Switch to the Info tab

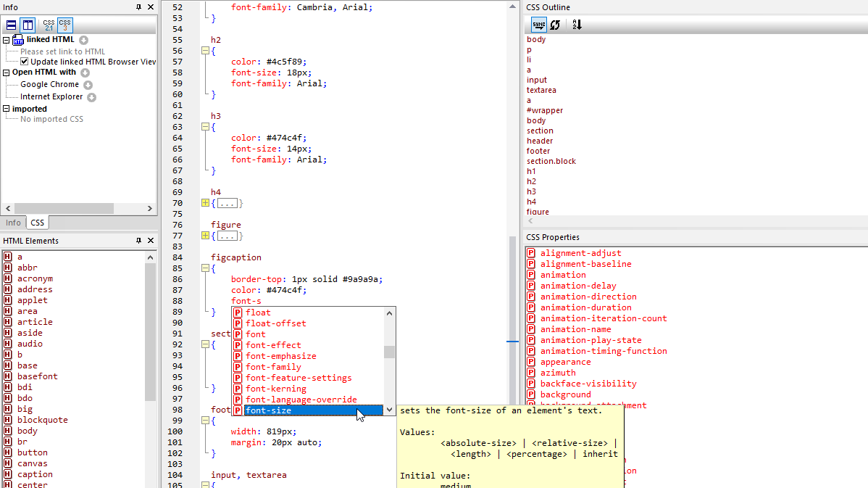pyautogui.click(x=13, y=223)
